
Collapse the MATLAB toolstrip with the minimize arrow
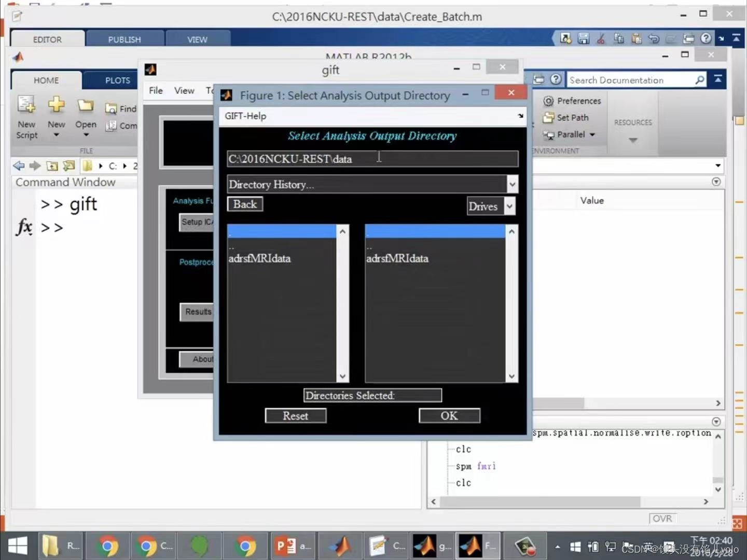pyautogui.click(x=718, y=79)
